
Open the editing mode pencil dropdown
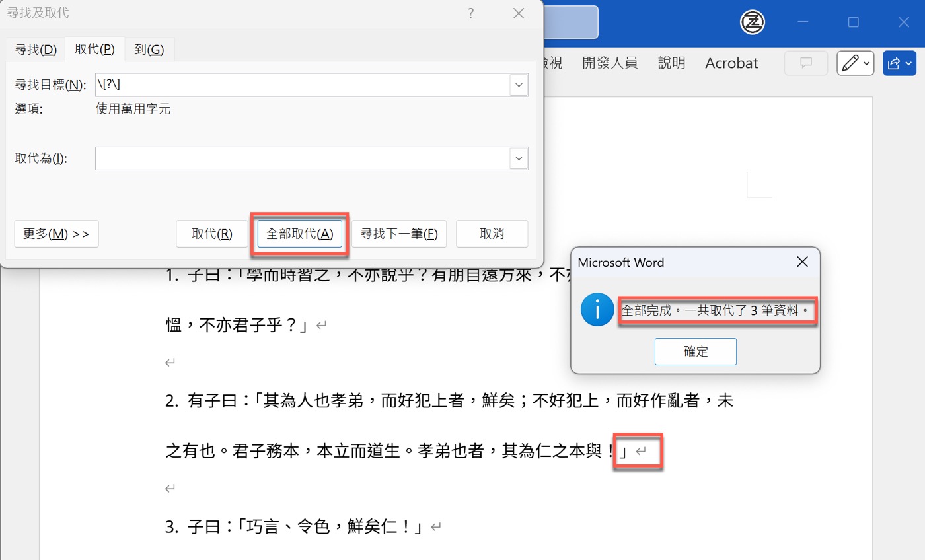(856, 63)
